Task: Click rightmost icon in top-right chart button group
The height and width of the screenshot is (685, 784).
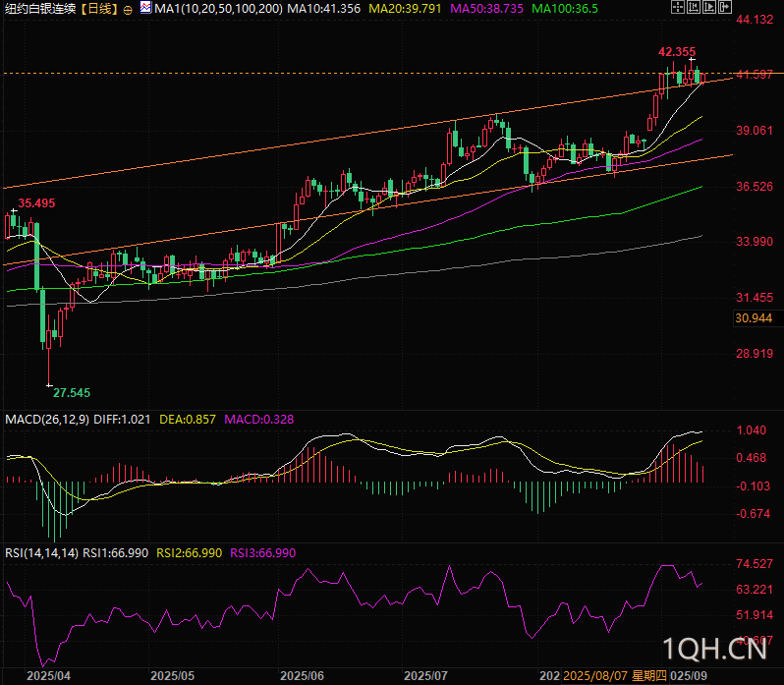Action: tap(724, 8)
